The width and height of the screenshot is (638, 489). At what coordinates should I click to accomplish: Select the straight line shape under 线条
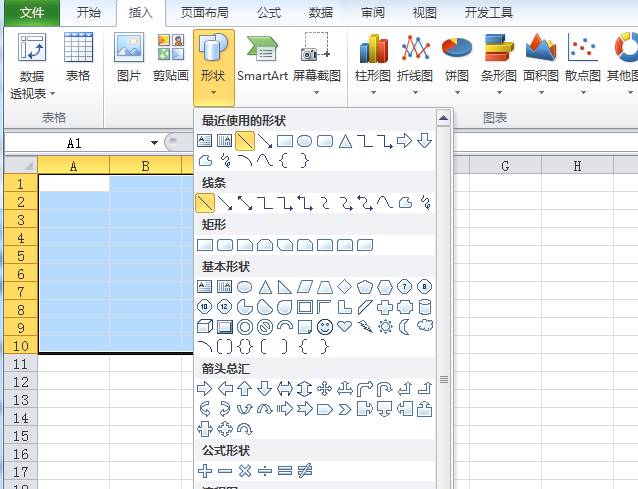point(205,203)
